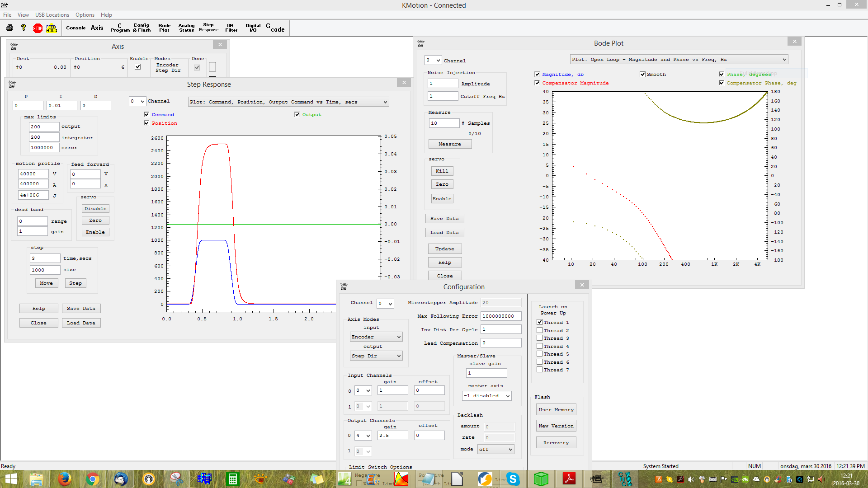This screenshot has height=488, width=868.
Task: Open the USB Locations menu
Action: pyautogui.click(x=52, y=15)
